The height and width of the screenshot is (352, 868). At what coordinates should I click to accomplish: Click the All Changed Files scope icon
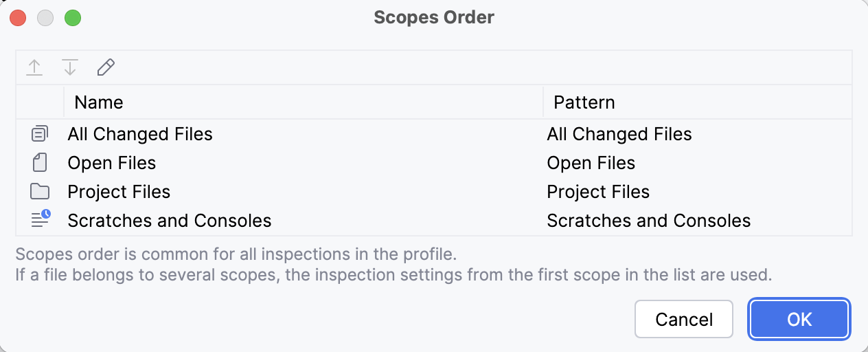pyautogui.click(x=41, y=133)
